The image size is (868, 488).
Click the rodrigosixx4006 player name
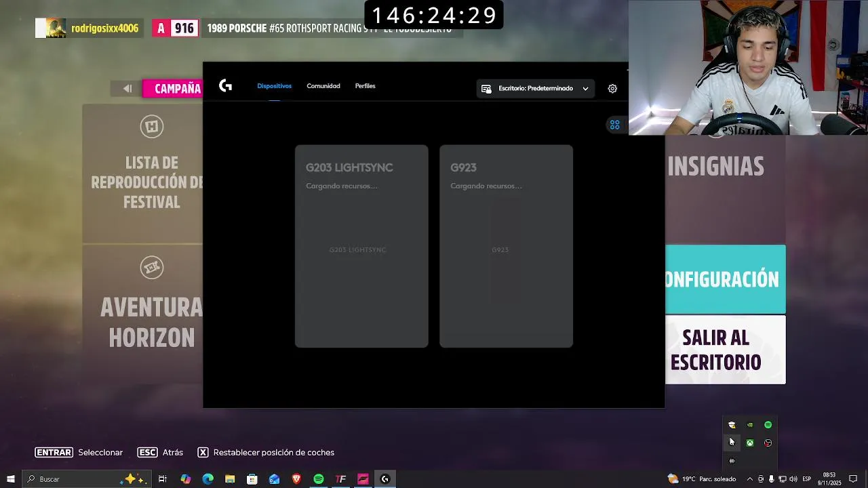point(104,28)
